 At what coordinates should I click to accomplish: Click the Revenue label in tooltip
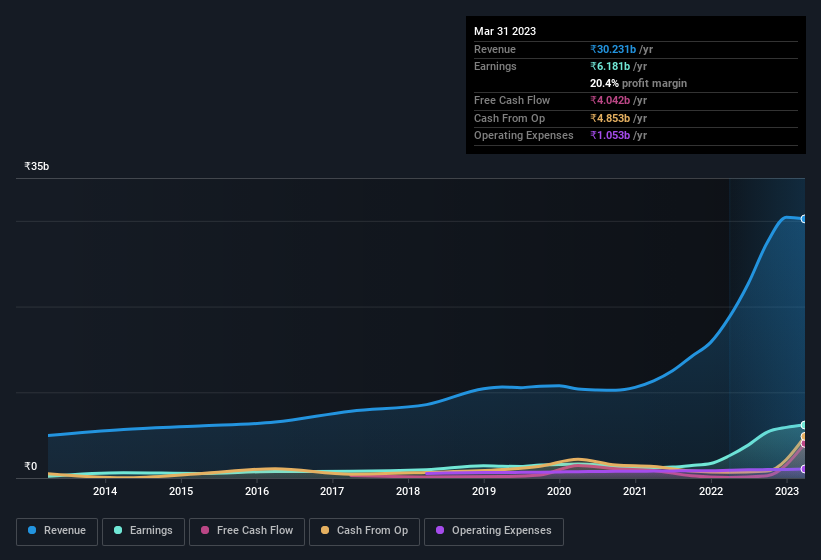[x=495, y=49]
